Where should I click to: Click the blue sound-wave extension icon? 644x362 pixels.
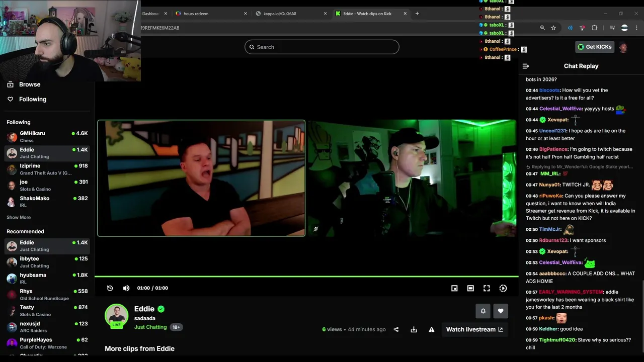pyautogui.click(x=570, y=28)
